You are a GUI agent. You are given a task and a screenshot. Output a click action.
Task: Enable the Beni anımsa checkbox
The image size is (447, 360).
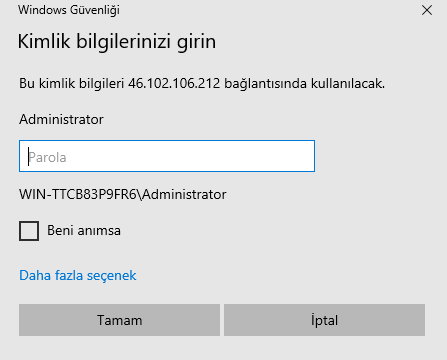click(x=29, y=231)
